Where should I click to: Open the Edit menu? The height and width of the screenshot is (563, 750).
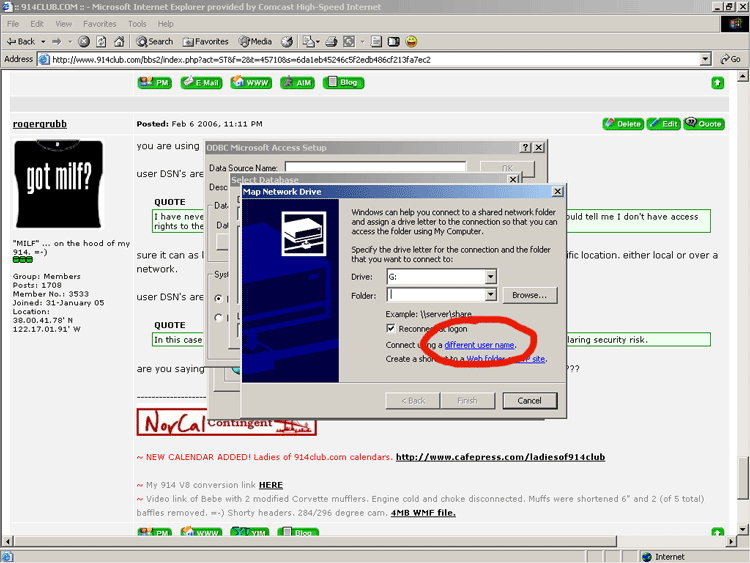pos(37,24)
